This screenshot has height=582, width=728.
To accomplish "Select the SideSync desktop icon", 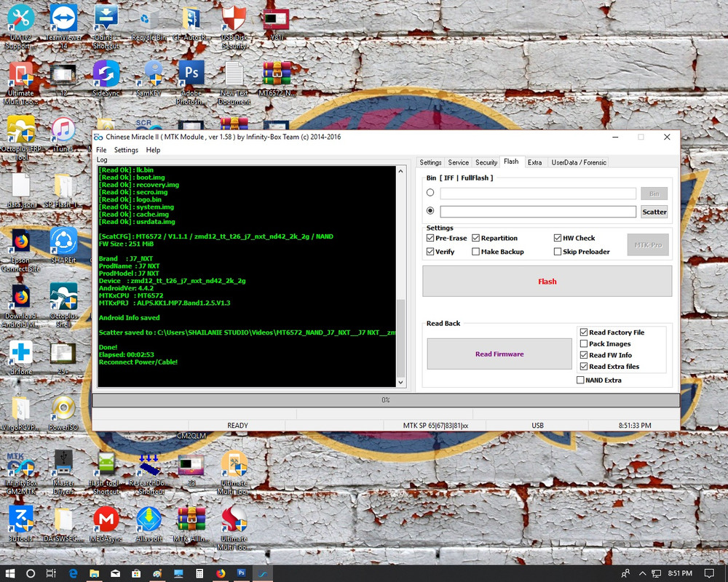I will (106, 78).
